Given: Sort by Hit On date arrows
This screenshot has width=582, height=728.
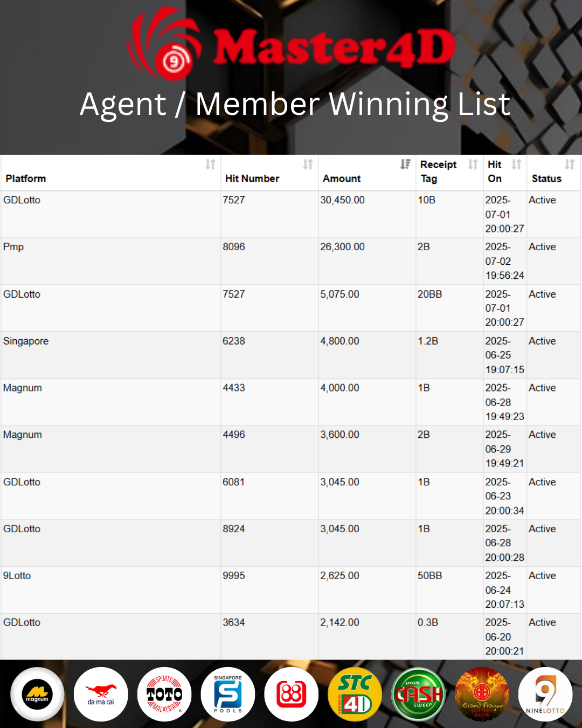Looking at the screenshot, I should [x=516, y=164].
